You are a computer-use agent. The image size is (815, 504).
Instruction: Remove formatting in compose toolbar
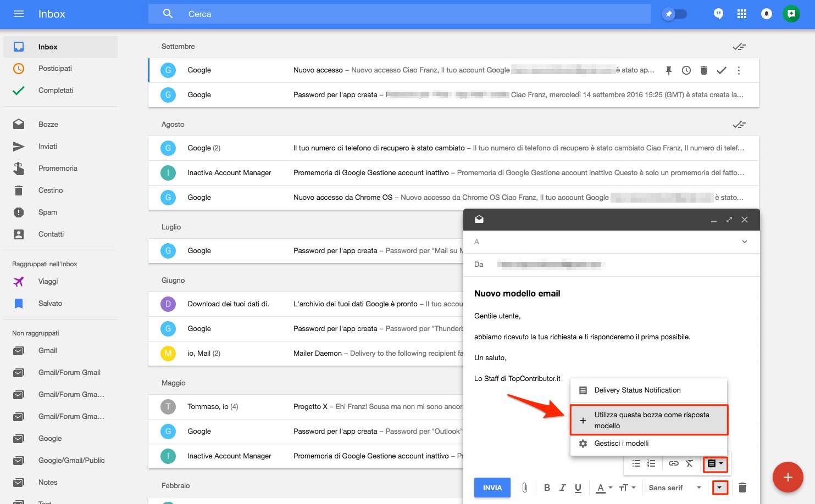tap(689, 463)
